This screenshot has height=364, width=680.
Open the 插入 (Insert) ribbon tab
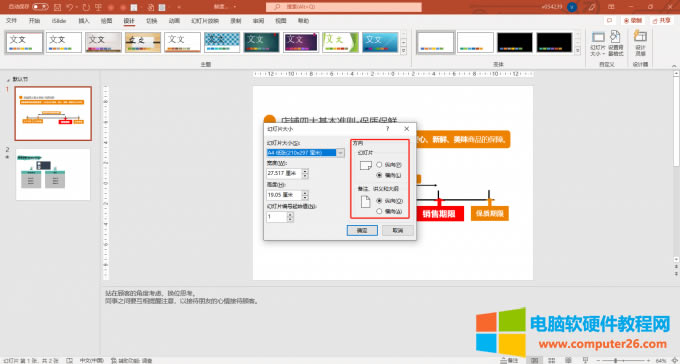[x=84, y=21]
